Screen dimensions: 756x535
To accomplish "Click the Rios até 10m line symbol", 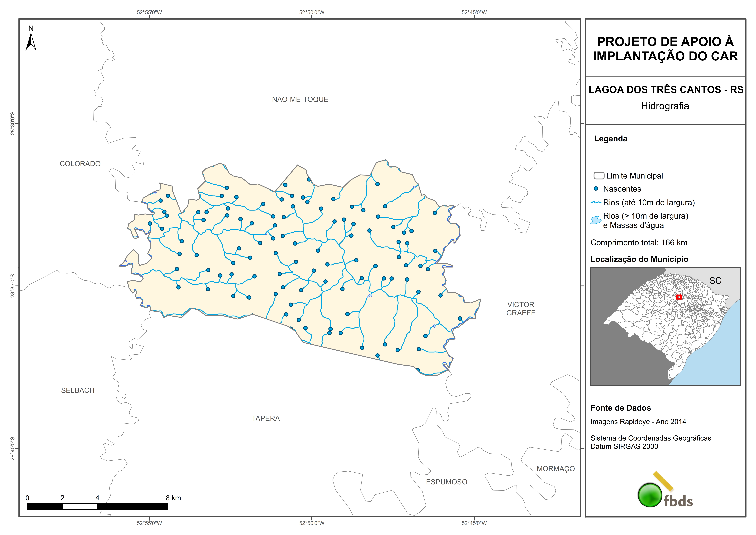I will point(596,202).
